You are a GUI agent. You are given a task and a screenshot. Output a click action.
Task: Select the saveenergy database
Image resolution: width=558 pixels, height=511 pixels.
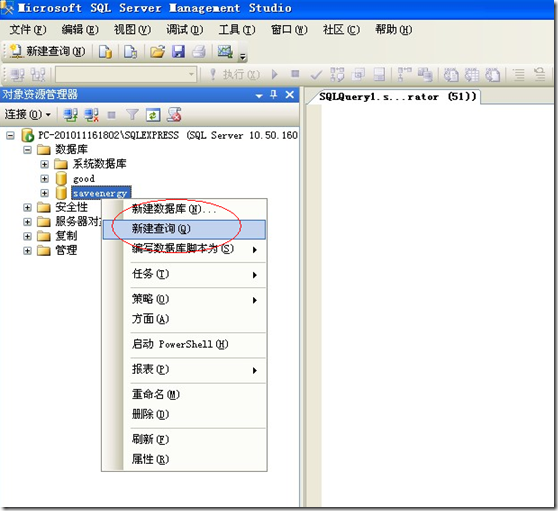tap(101, 193)
